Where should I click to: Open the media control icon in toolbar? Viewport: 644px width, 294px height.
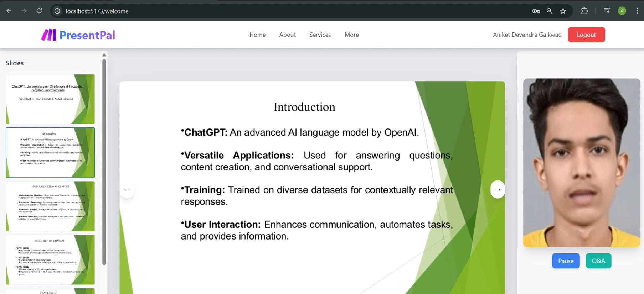[x=607, y=11]
